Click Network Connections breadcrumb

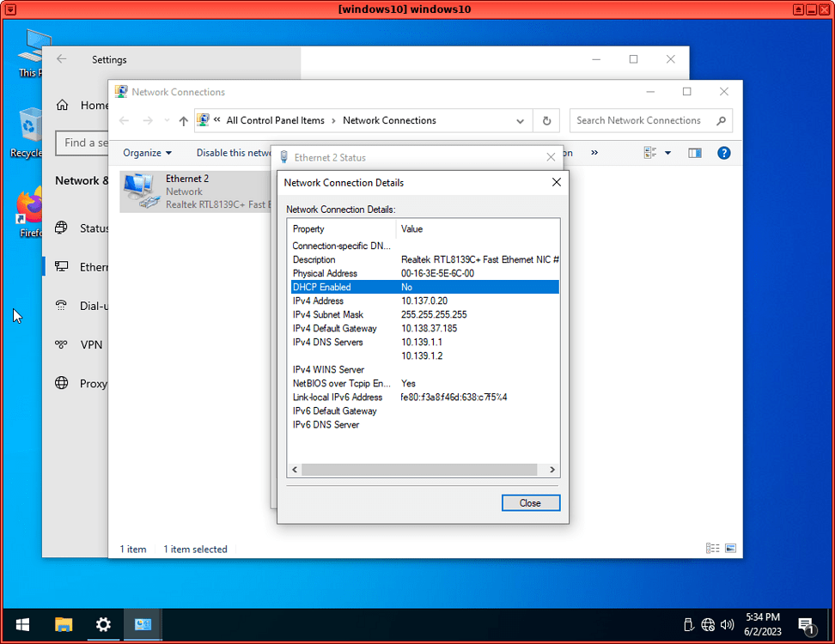pos(389,120)
